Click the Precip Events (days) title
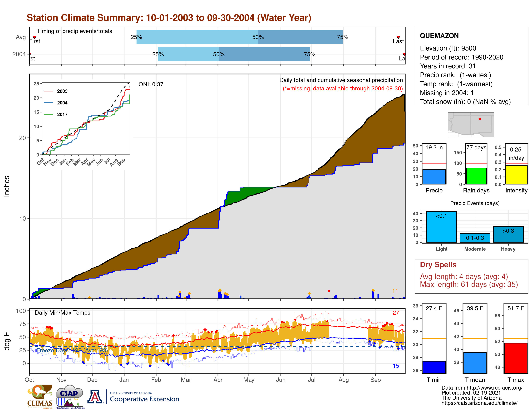The image size is (532, 411). [475, 203]
